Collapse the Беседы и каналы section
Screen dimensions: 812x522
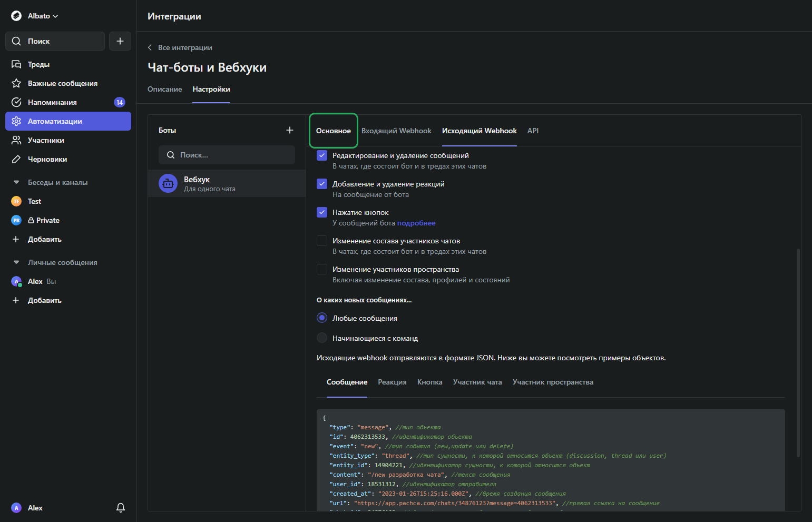(x=16, y=182)
